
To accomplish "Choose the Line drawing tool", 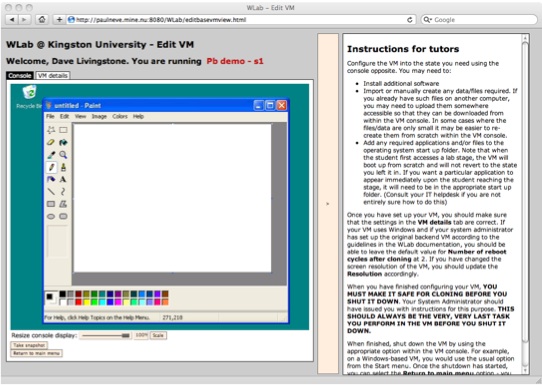I will [51, 192].
